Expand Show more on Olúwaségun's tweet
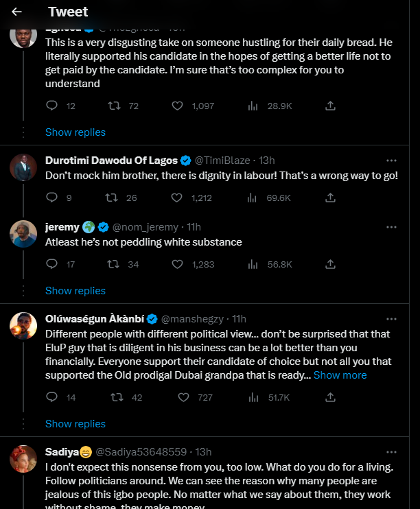Screen dimensions: 420x509 pos(340,375)
